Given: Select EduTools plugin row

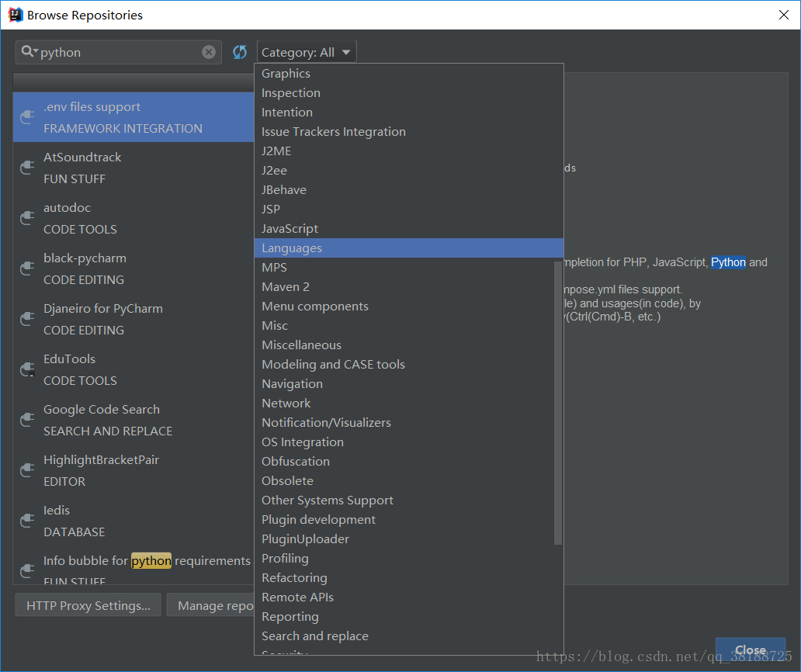Looking at the screenshot, I should pos(133,369).
